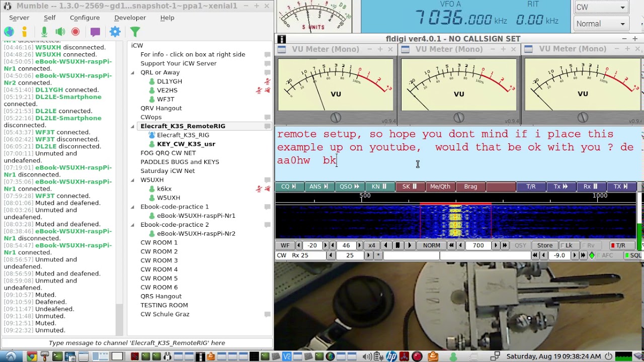Click the muted status icon beside k6kx
Image resolution: width=644 pixels, height=362 pixels.
pos(259,189)
